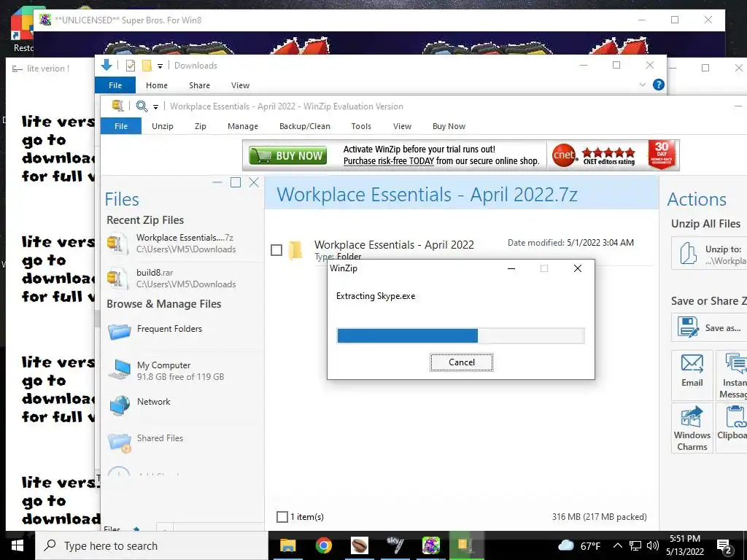Open Share tab in Downloads window

(x=199, y=85)
